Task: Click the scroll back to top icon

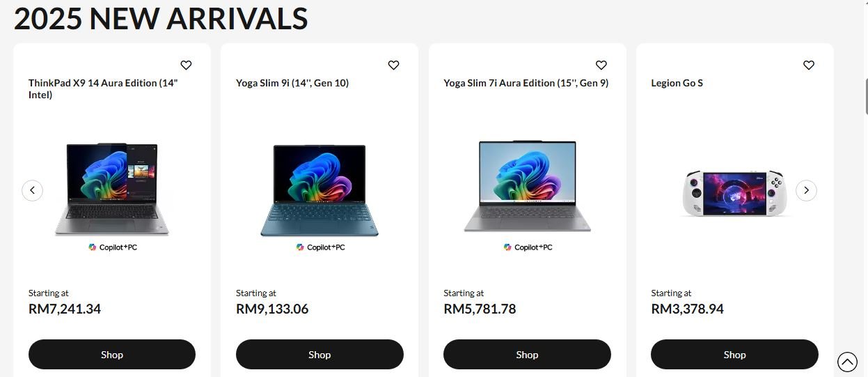Action: click(x=847, y=362)
